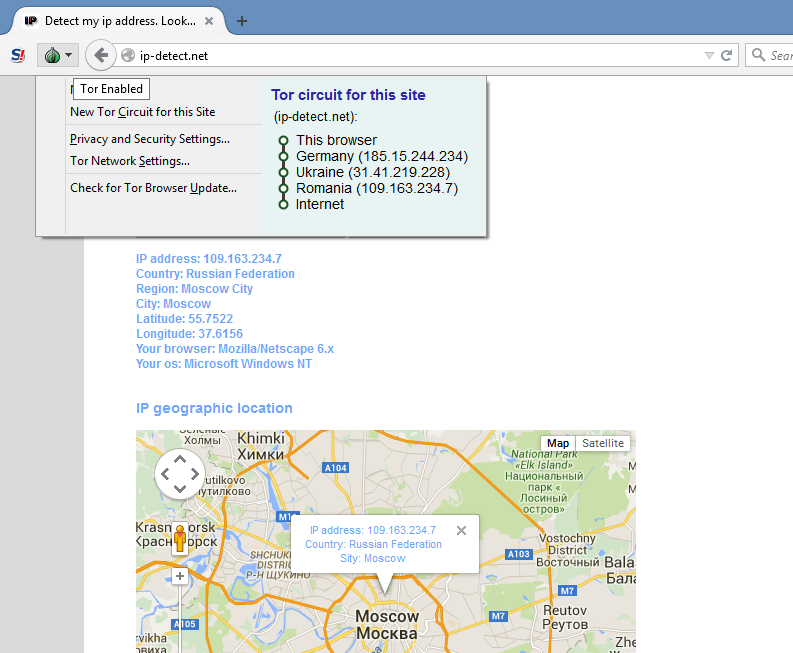793x653 pixels.
Task: Click the Germany relay entry
Action: [382, 156]
